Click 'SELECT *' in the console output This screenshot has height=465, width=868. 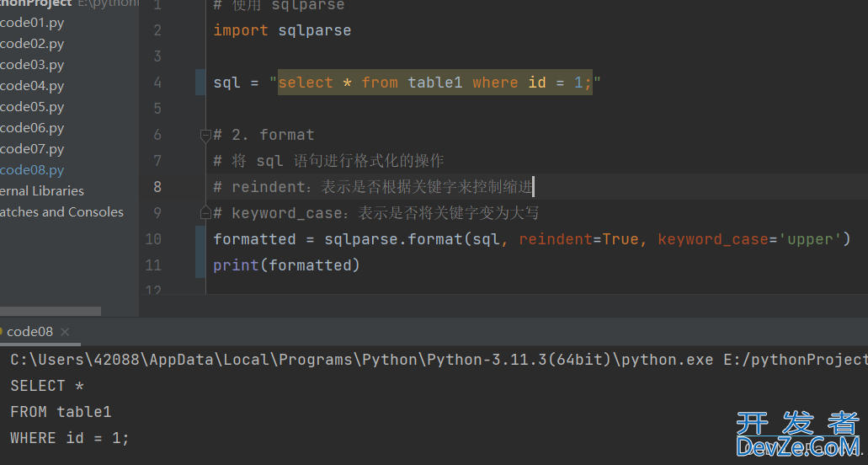47,386
